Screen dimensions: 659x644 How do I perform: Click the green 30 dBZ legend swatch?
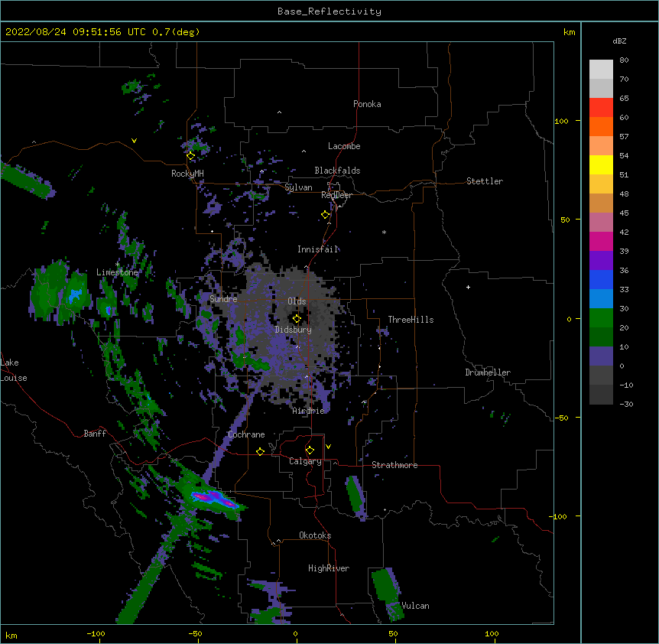(x=601, y=318)
